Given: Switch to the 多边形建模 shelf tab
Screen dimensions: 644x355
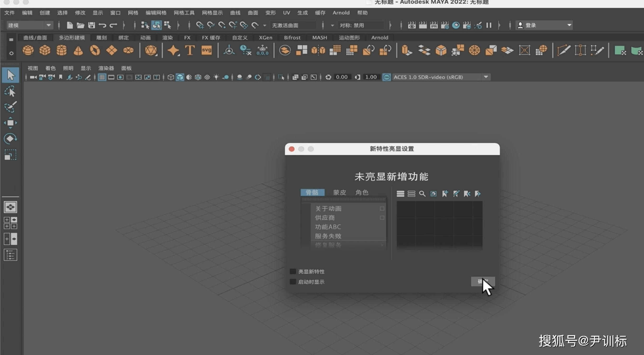Looking at the screenshot, I should click(x=72, y=38).
